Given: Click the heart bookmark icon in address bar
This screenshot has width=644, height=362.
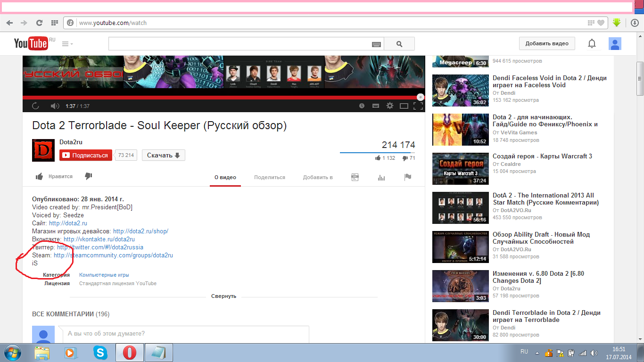Looking at the screenshot, I should [x=601, y=23].
